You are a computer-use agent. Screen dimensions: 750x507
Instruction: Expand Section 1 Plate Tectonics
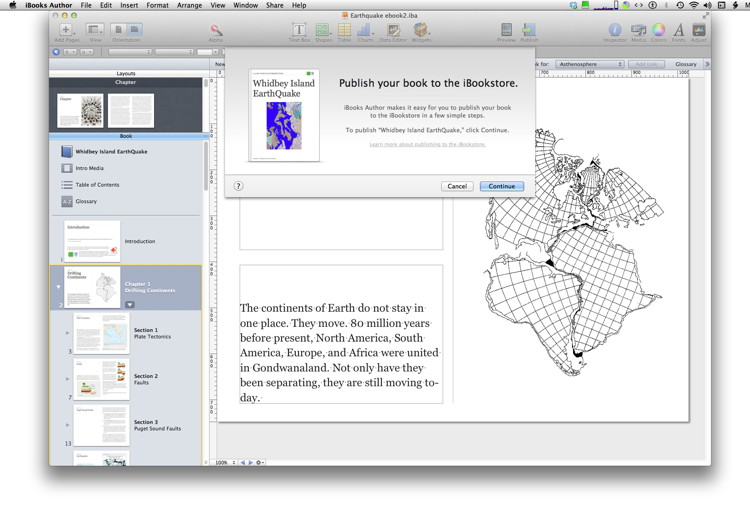coord(67,333)
